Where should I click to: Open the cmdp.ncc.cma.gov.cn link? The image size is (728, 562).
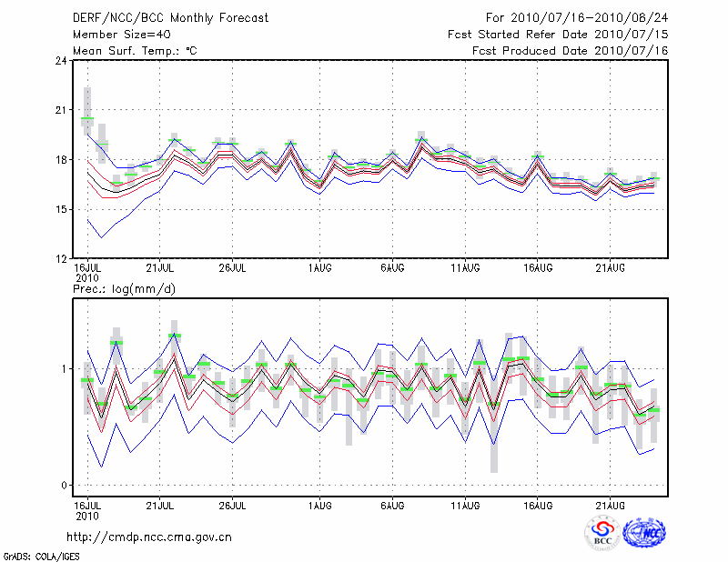[149, 537]
